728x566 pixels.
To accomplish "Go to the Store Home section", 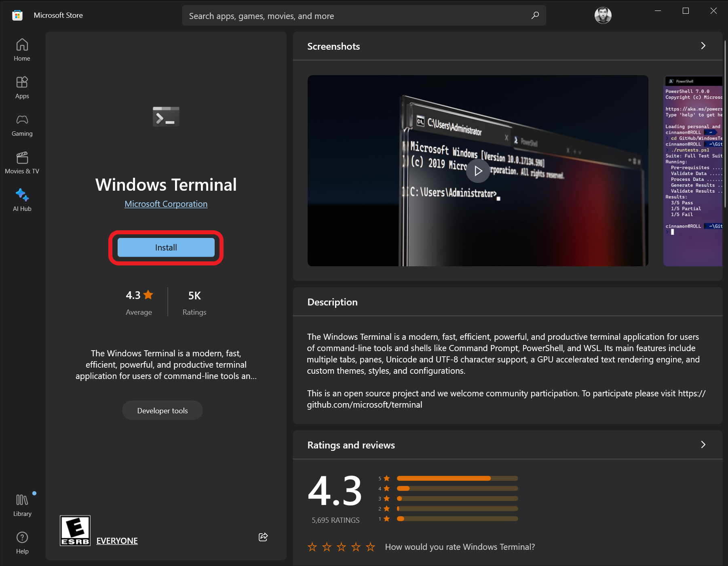I will tap(22, 49).
